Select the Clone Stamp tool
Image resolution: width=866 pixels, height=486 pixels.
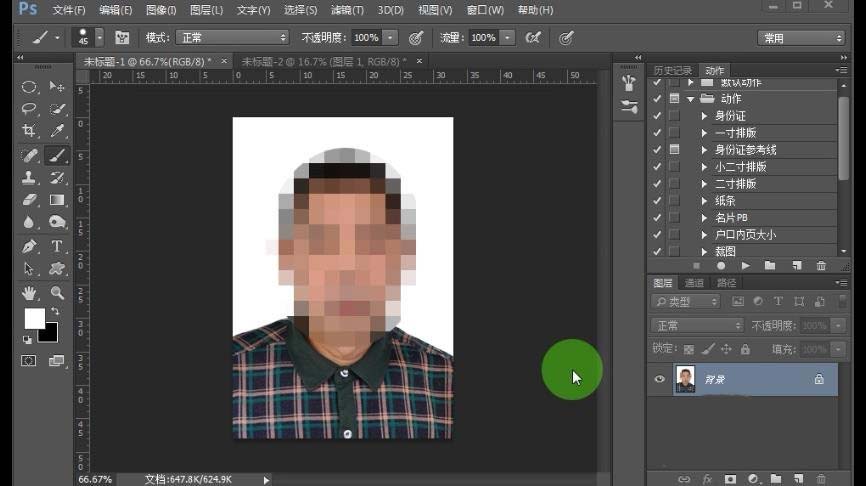tap(29, 177)
